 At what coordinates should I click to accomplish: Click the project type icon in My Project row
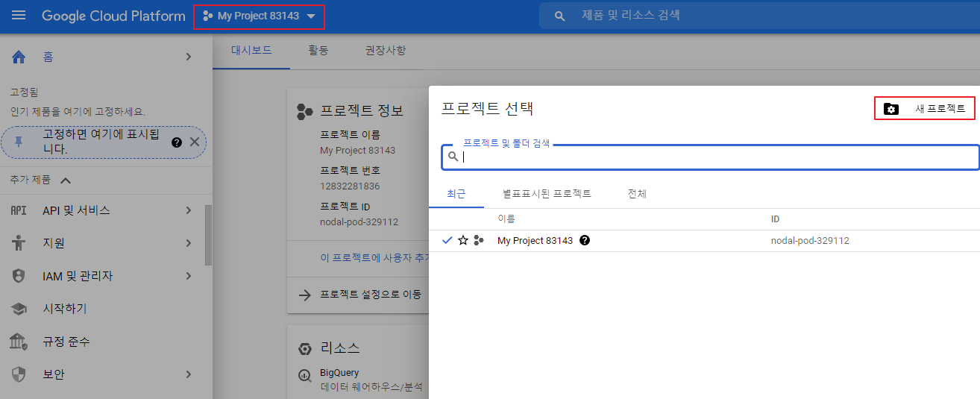point(479,240)
